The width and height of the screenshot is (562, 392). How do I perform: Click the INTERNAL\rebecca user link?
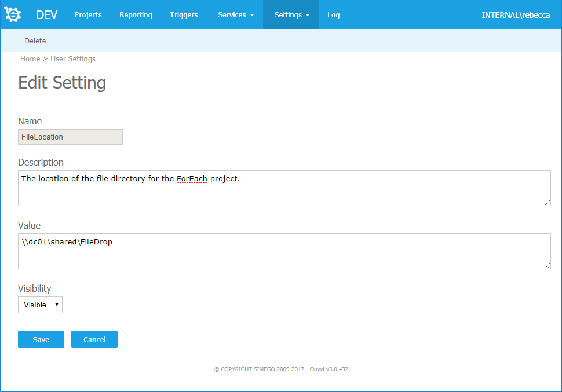pyautogui.click(x=516, y=14)
